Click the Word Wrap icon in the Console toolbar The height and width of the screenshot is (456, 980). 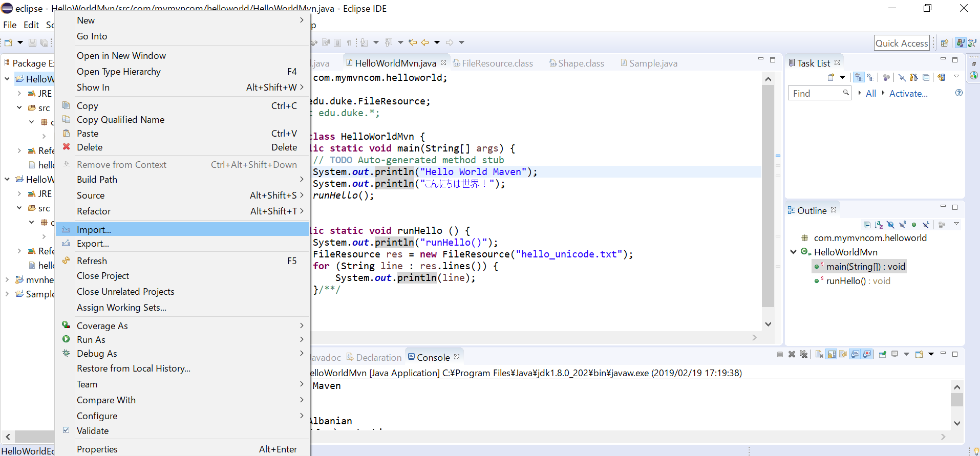[843, 354]
